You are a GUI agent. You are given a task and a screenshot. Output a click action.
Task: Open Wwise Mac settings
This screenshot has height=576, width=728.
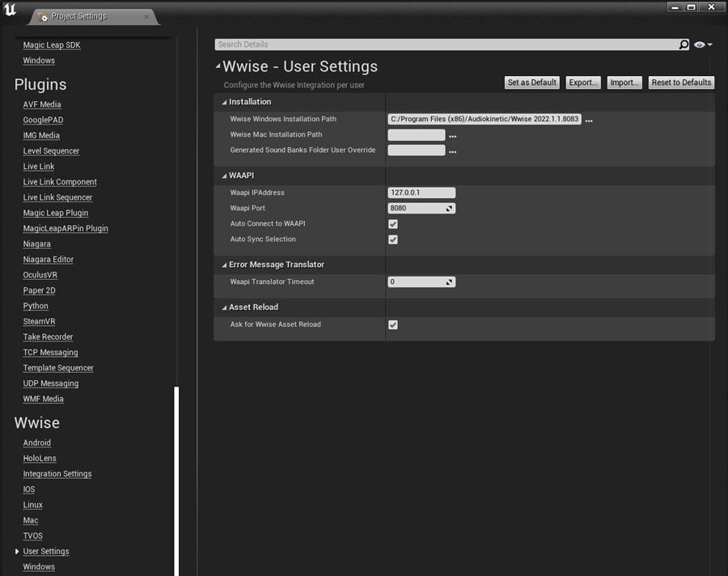[31, 520]
